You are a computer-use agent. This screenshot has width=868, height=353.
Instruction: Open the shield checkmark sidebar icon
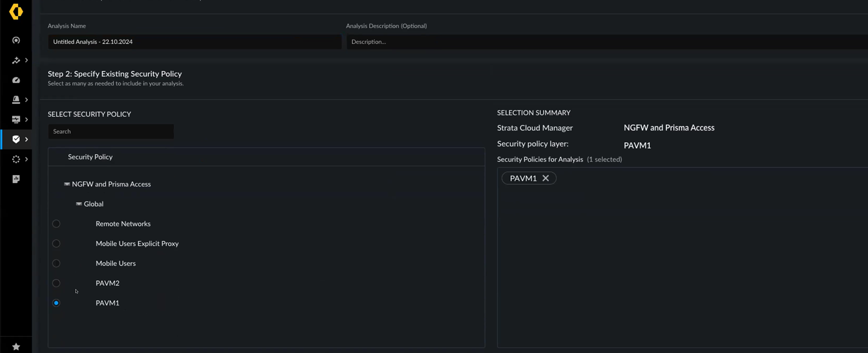pos(16,139)
